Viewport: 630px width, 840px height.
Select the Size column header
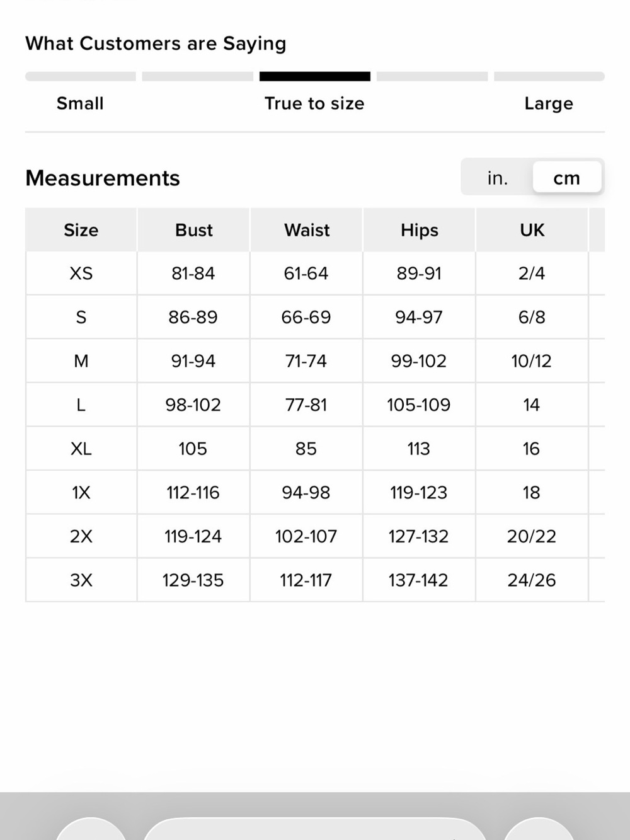(81, 230)
